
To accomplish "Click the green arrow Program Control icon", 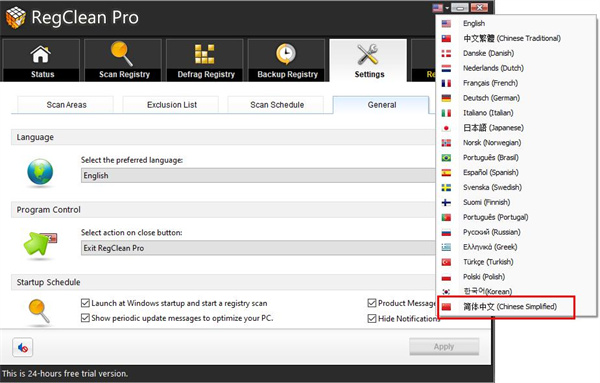I will point(40,244).
